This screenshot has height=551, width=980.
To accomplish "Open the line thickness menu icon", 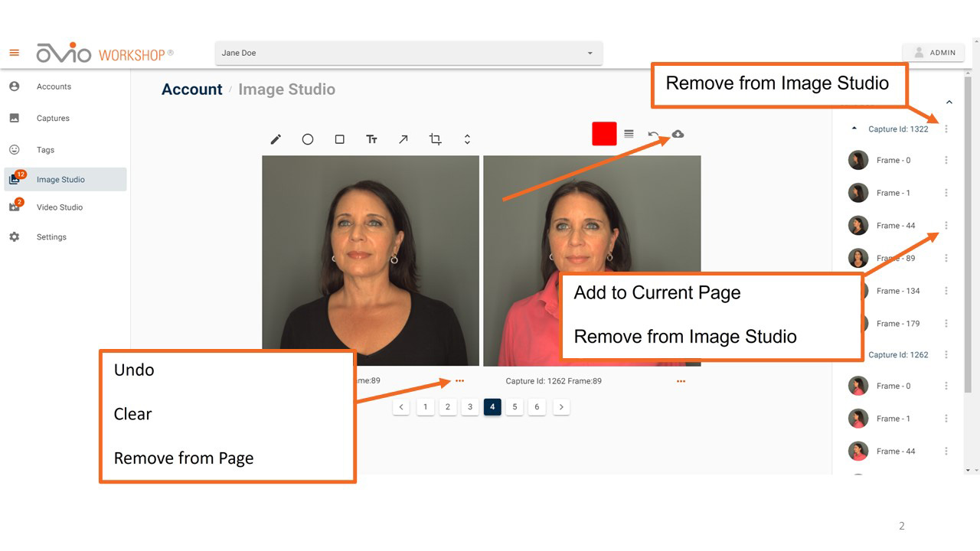I will coord(629,134).
